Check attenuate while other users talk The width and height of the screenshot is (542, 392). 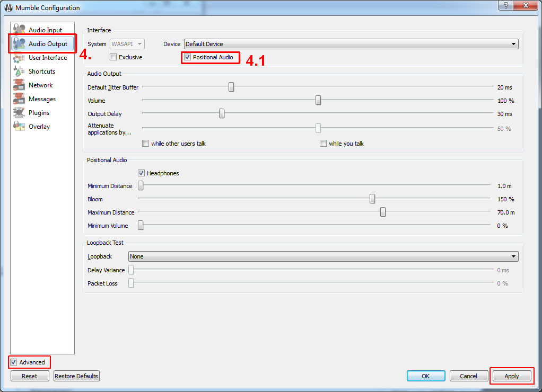(145, 144)
